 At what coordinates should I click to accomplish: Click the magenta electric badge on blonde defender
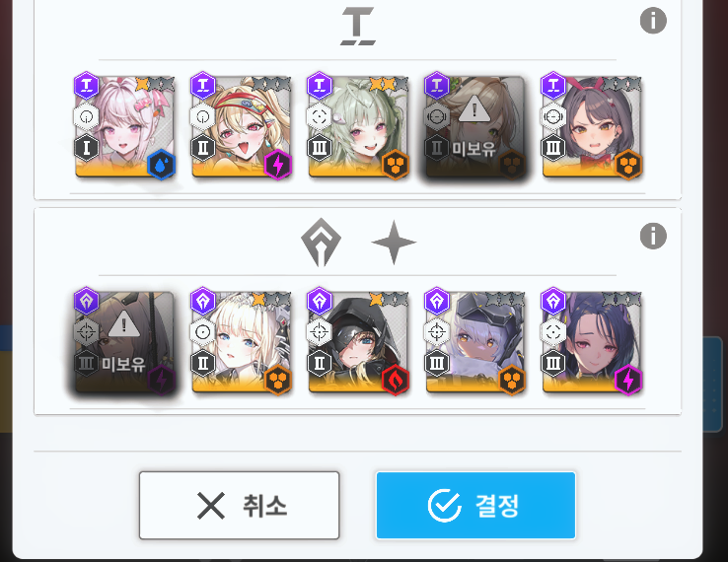tap(277, 165)
